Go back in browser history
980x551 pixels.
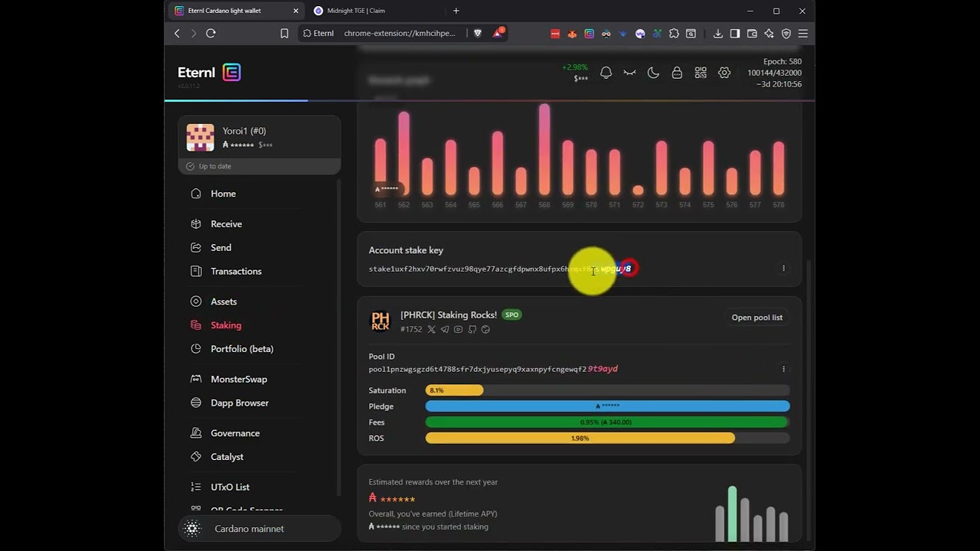click(x=177, y=33)
